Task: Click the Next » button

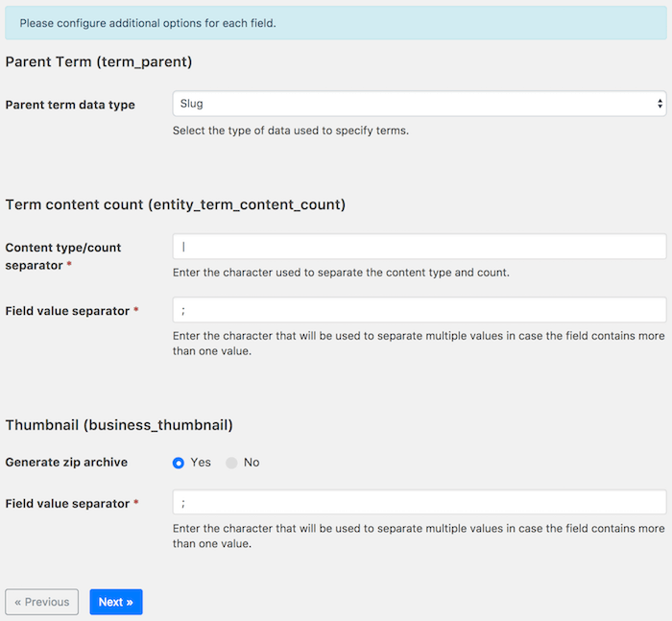Action: click(116, 602)
